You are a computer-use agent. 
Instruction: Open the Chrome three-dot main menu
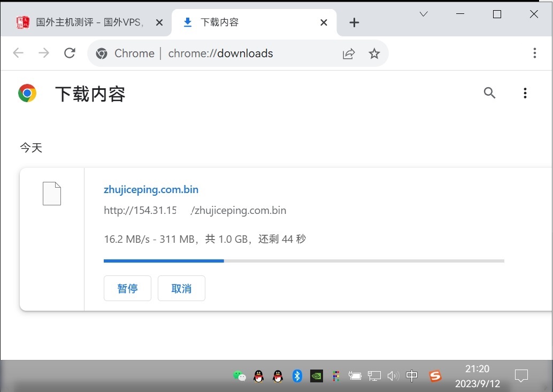[534, 53]
